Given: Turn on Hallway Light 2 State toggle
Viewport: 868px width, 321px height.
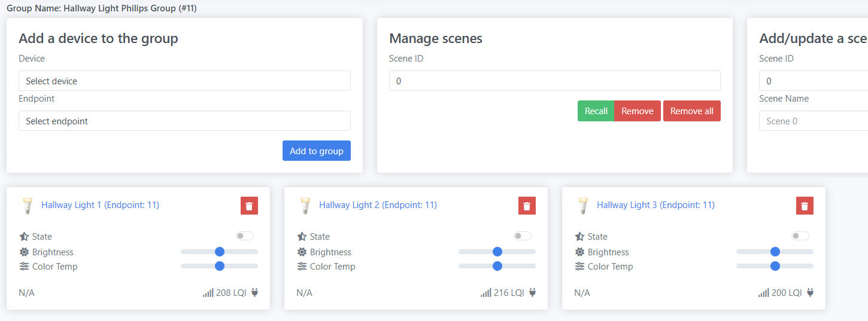Looking at the screenshot, I should (523, 236).
